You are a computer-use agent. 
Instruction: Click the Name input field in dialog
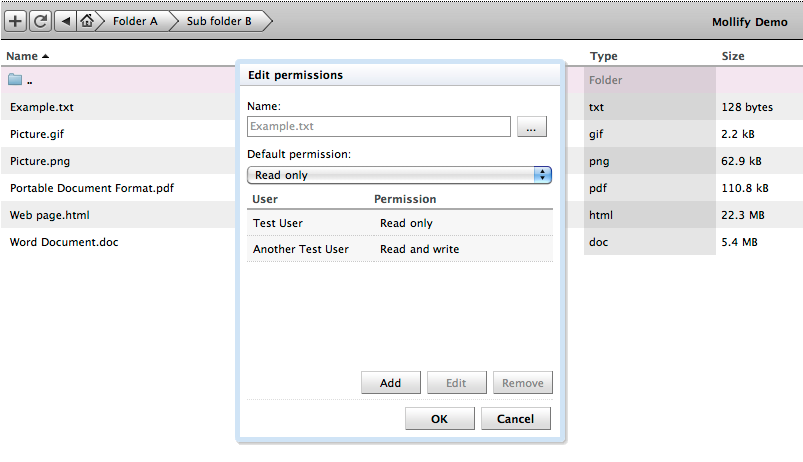point(378,127)
